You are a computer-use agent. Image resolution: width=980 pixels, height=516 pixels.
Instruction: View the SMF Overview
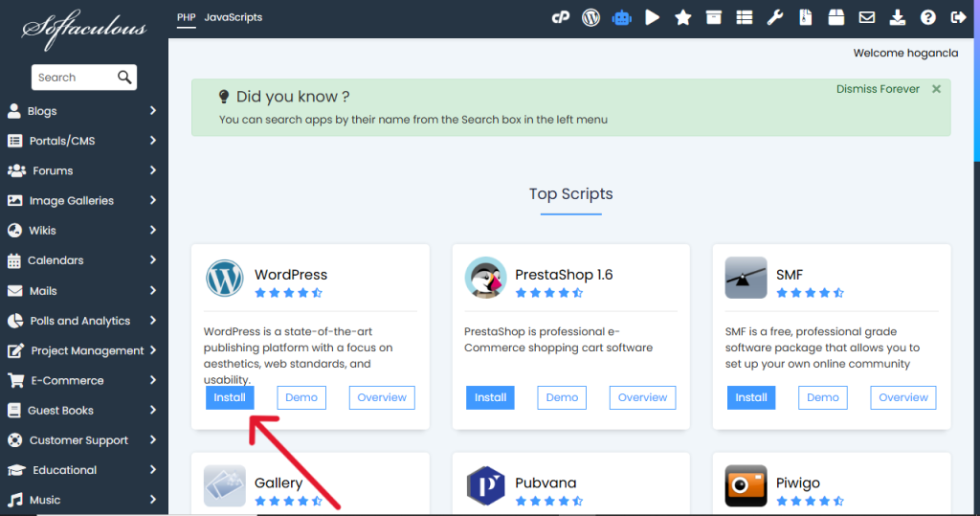pos(903,398)
